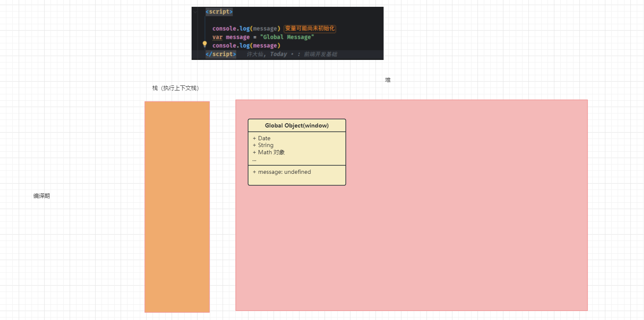Click the Global Object(window) title header
Viewport: 644px width, 320px height.
[297, 125]
